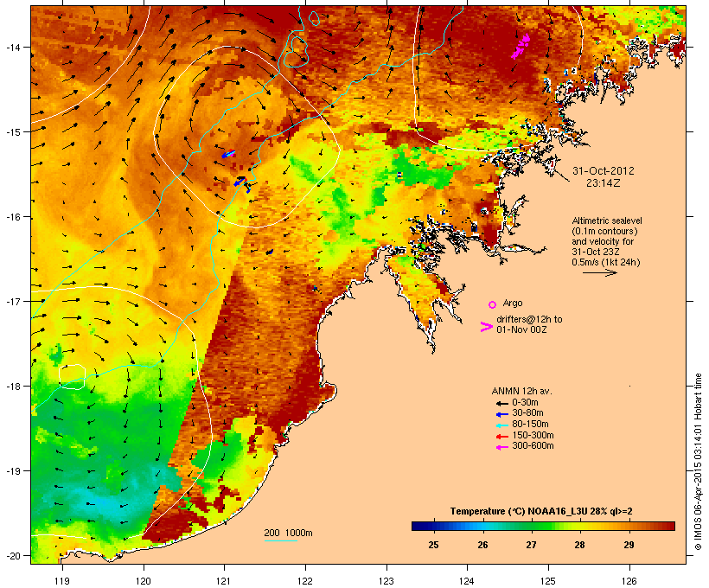Click the latitude label '-14'
Viewport: 709px width, 588px height.
(x=12, y=47)
